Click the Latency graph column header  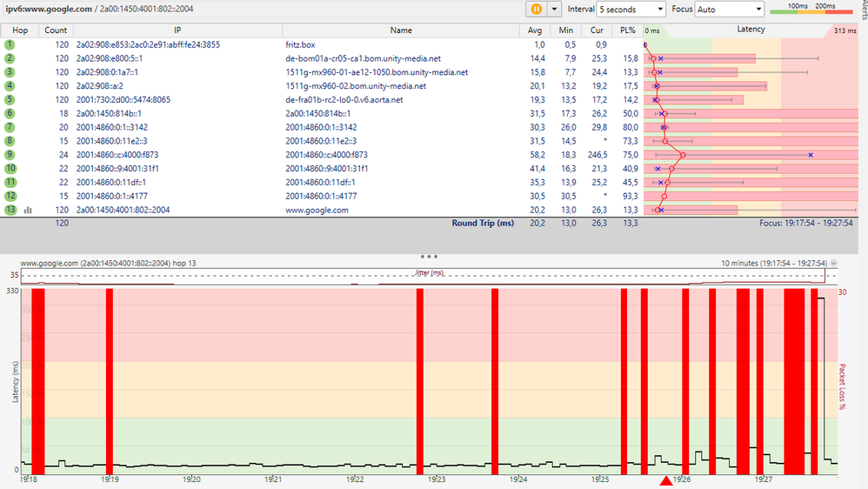pyautogui.click(x=751, y=30)
